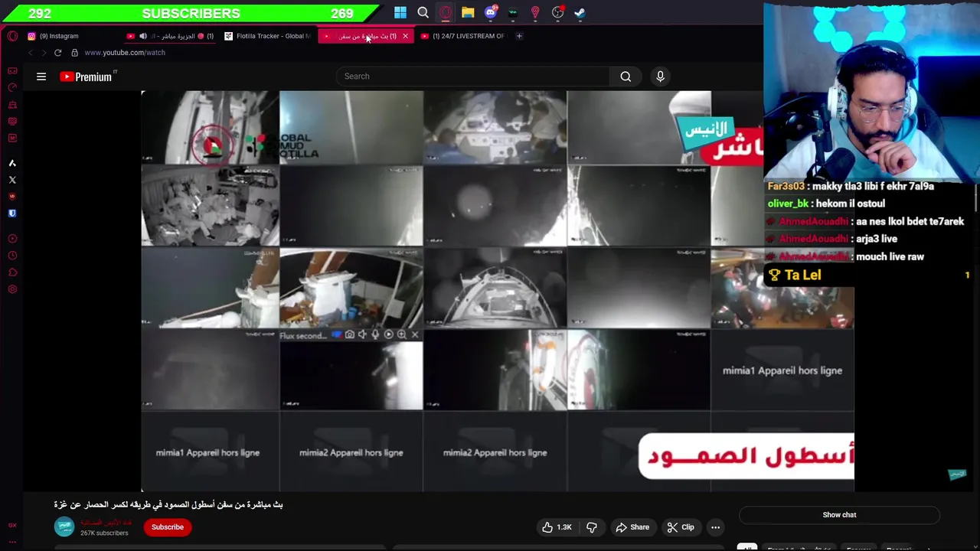Dislike the video with thumbs-down
Screen dimensions: 980x551
(592, 527)
